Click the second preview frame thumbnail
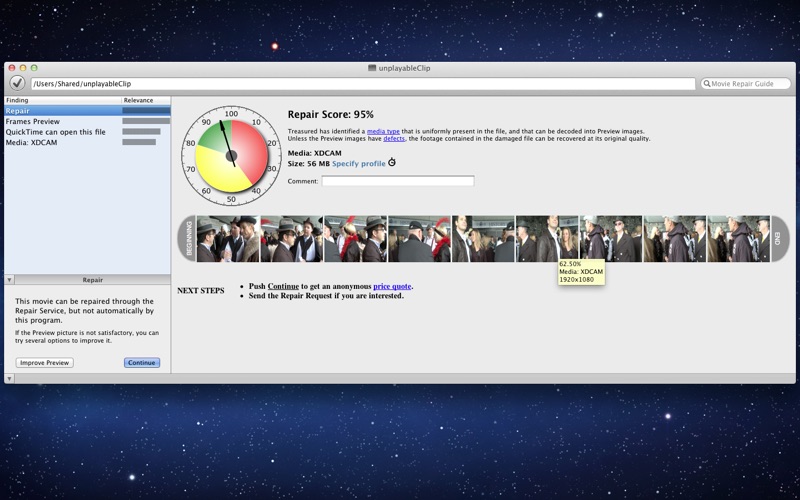 tap(292, 239)
